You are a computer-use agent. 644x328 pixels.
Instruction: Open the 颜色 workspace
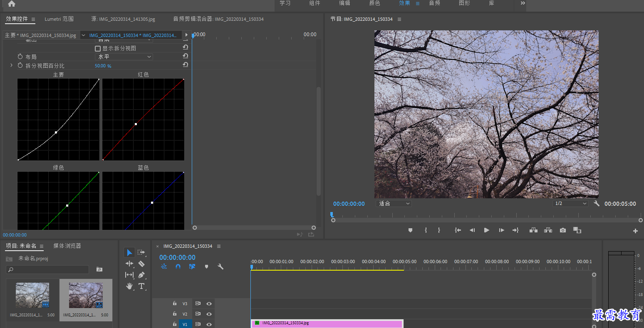pyautogui.click(x=374, y=3)
